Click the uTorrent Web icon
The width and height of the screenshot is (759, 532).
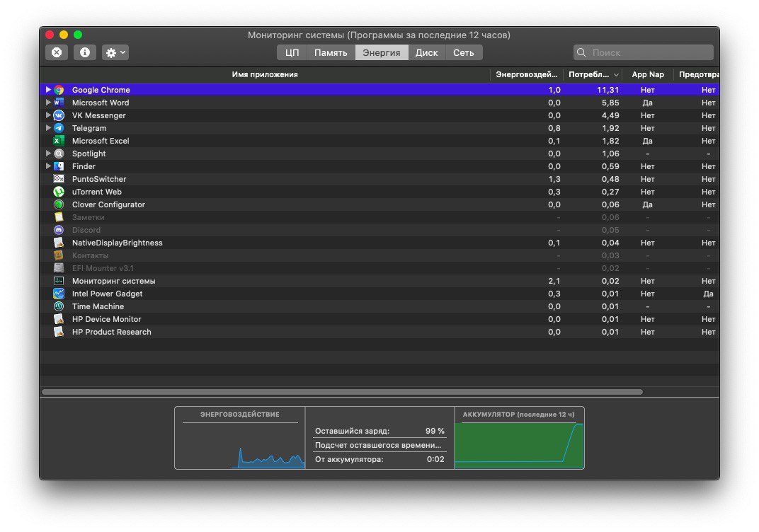click(x=59, y=192)
